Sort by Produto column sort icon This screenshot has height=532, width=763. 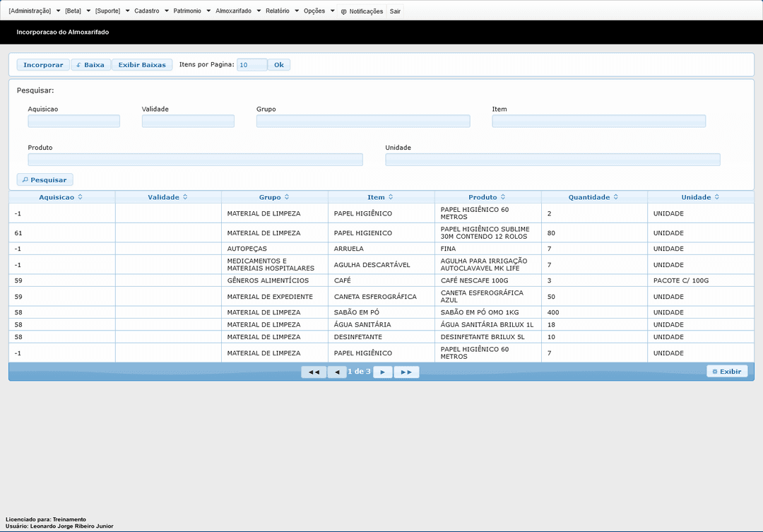click(x=503, y=197)
